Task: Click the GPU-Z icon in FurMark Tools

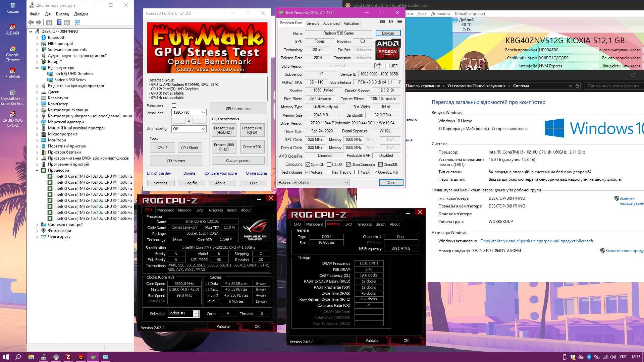Action: coord(161,147)
